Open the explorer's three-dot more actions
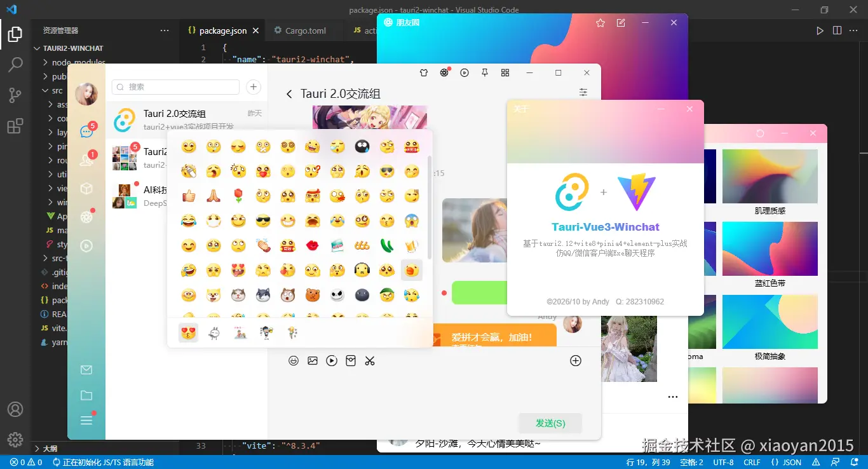The height and width of the screenshot is (469, 868). coord(165,31)
